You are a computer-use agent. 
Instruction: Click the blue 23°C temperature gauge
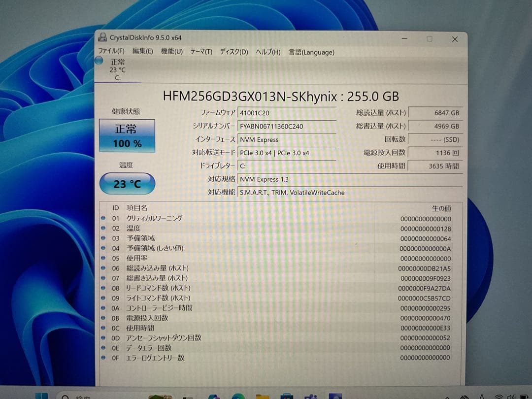[127, 183]
